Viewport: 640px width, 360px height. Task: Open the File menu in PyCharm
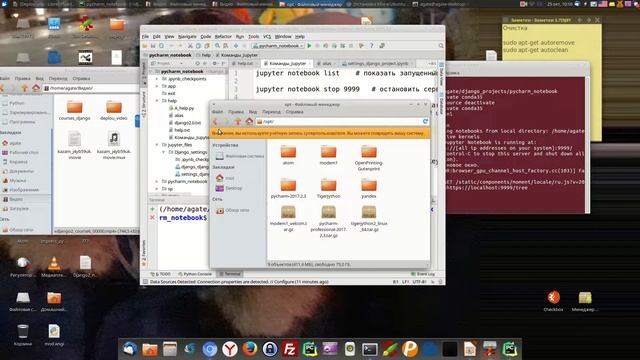[145, 36]
